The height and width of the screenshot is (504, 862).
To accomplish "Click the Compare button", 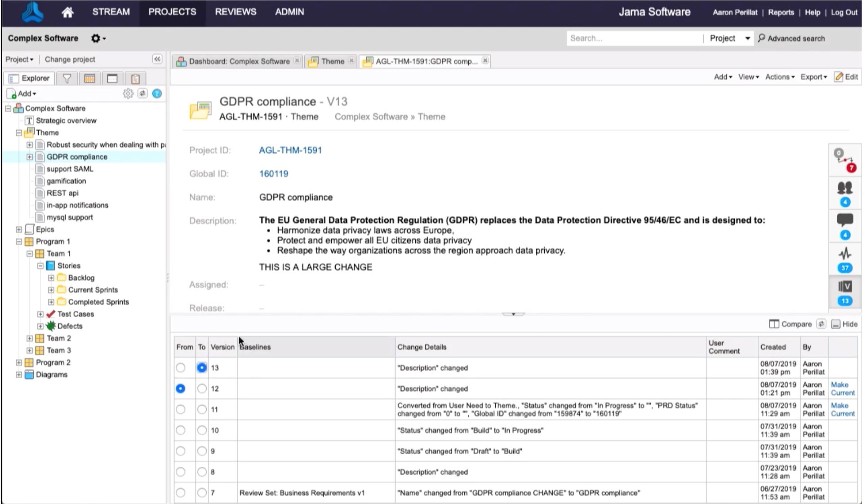I will tap(790, 324).
